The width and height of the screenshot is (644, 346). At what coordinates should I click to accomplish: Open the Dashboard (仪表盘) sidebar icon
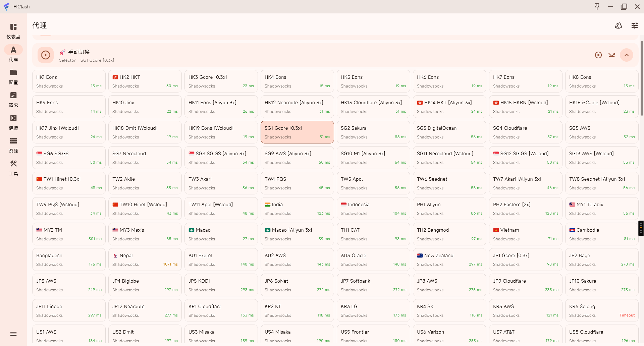coord(13,27)
